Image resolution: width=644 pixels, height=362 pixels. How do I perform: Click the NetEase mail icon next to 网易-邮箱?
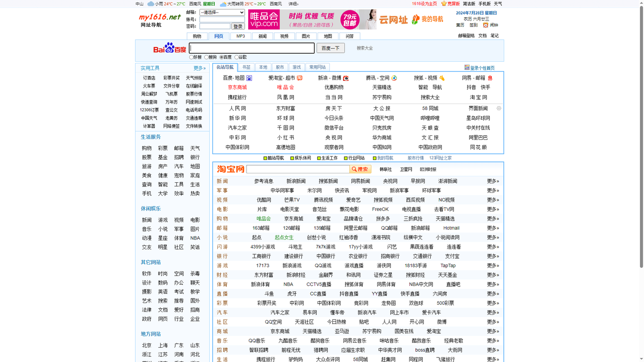click(x=490, y=78)
